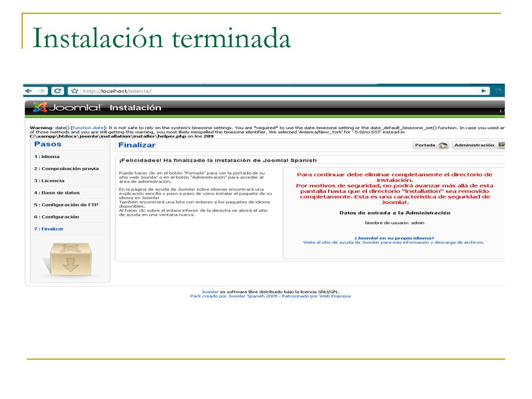Open the Administración button
Viewport: 532px width, 399px height.
click(x=479, y=145)
